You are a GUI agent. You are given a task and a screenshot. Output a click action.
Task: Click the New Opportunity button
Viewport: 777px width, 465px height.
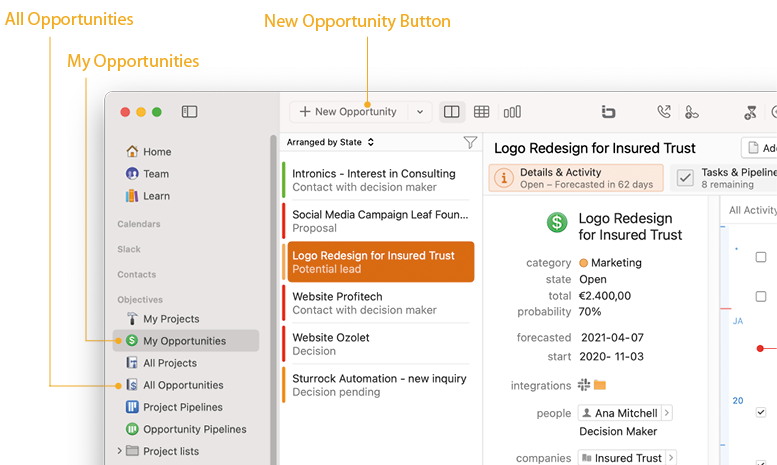coord(348,112)
